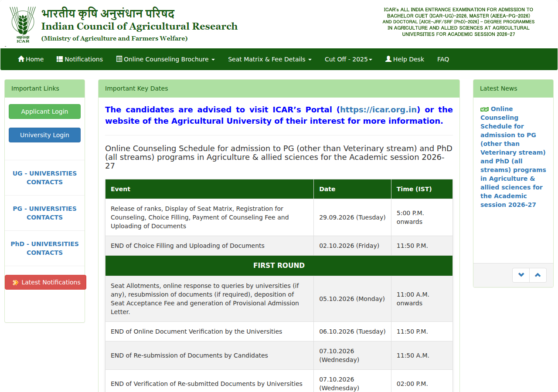Viewport: 558px width, 392px height.
Task: Click the Indian Council of Agricultural Research title
Action: 139,26
